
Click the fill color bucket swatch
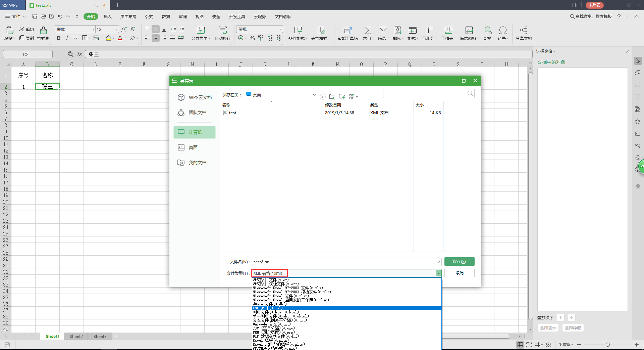pos(108,38)
